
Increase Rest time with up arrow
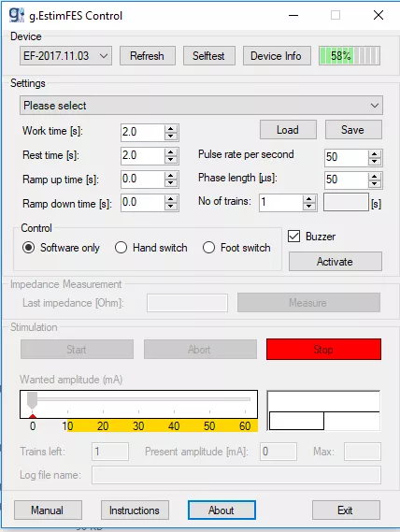[171, 152]
